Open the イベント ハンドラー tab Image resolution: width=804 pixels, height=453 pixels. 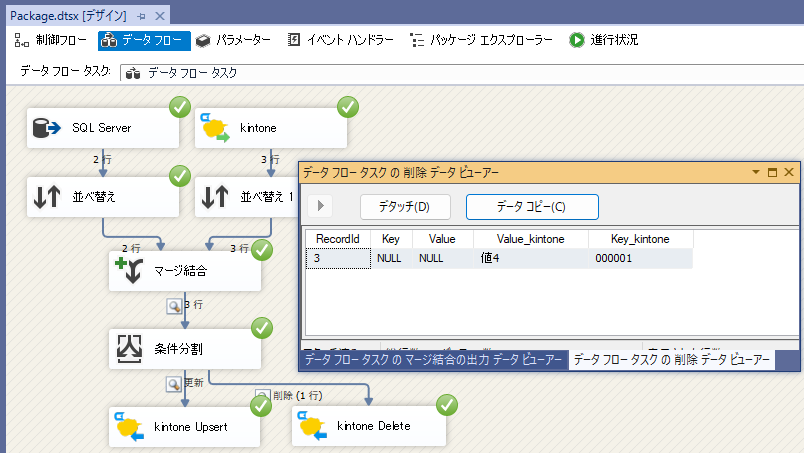(340, 40)
